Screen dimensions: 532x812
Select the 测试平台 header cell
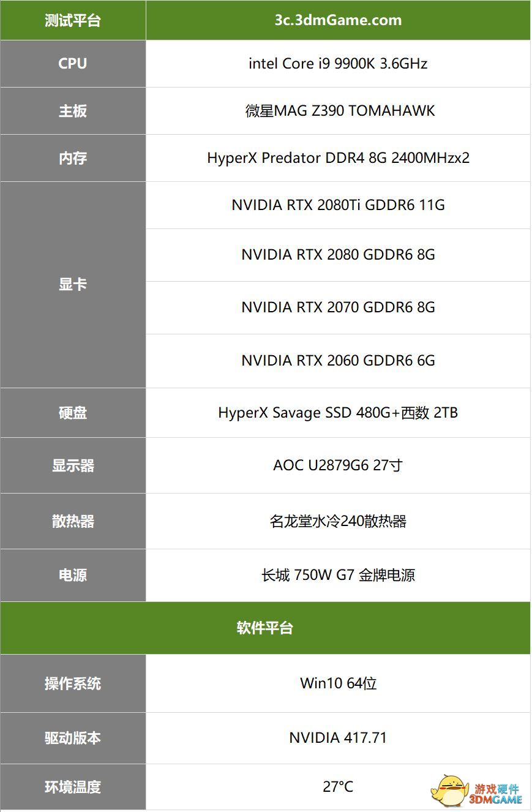point(73,20)
